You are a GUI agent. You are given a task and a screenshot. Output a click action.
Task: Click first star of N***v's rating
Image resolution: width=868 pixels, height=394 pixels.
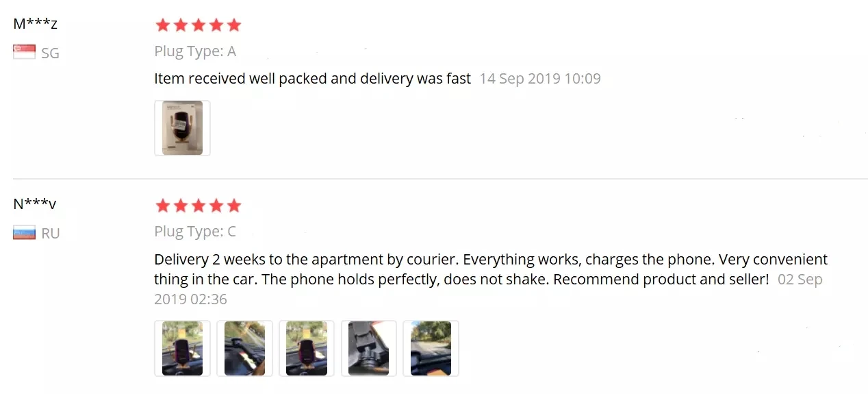[x=162, y=206]
